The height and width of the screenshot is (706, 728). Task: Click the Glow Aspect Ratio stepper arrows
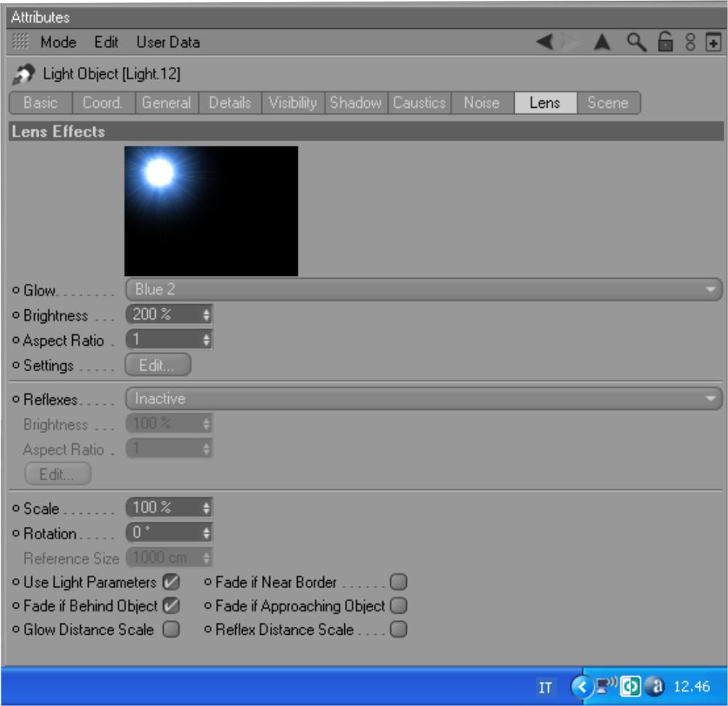click(207, 340)
